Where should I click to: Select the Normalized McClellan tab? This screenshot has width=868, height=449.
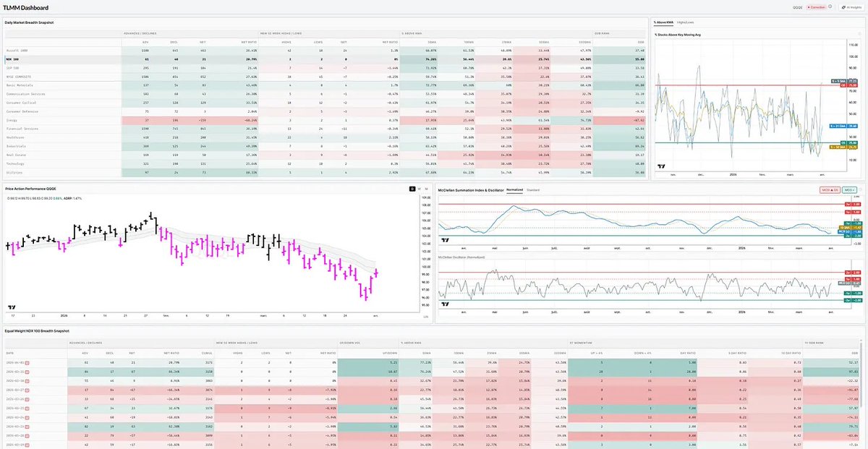(x=514, y=189)
